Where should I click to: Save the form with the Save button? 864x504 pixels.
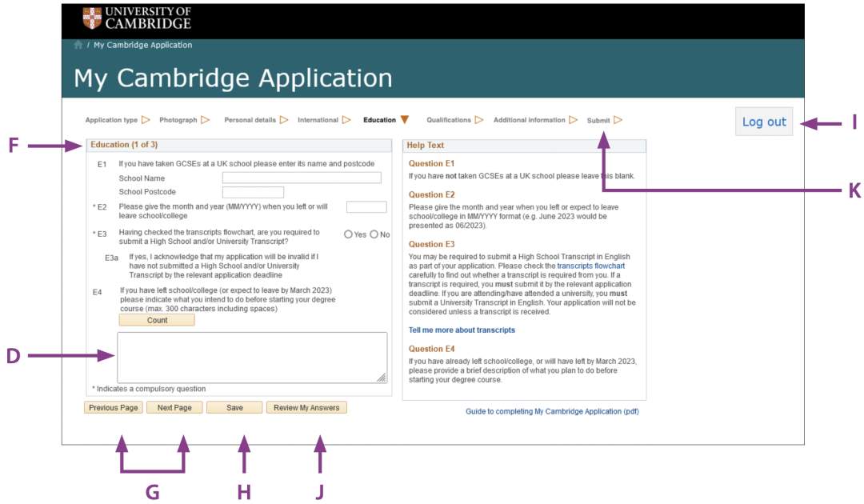pos(234,407)
